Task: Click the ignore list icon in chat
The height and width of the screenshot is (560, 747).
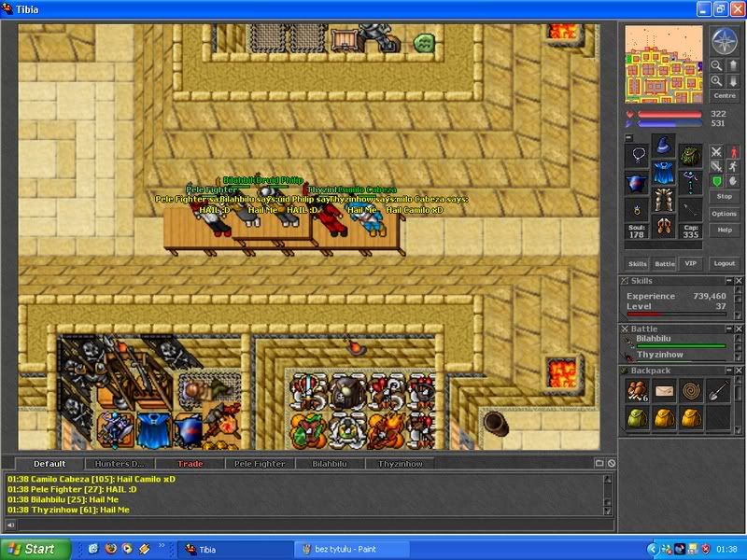Action: pyautogui.click(x=612, y=463)
